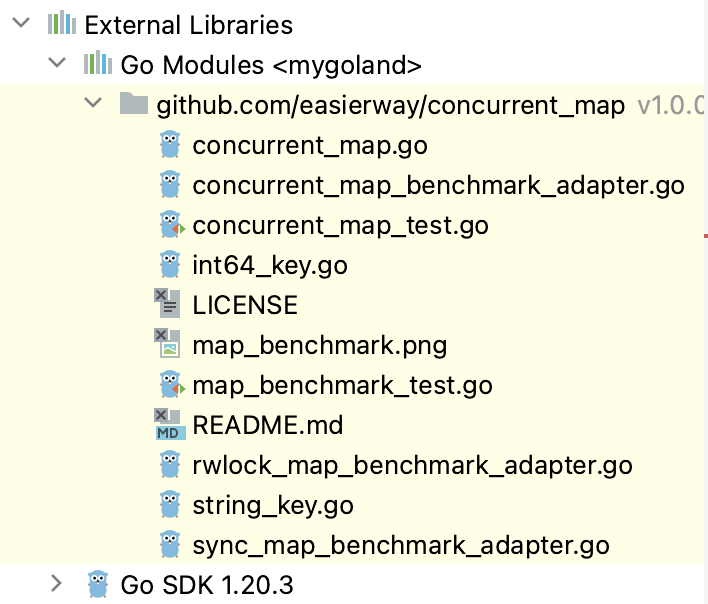This screenshot has height=604, width=708.
Task: Click gopher icon beside int64_key.go
Action: [x=170, y=264]
